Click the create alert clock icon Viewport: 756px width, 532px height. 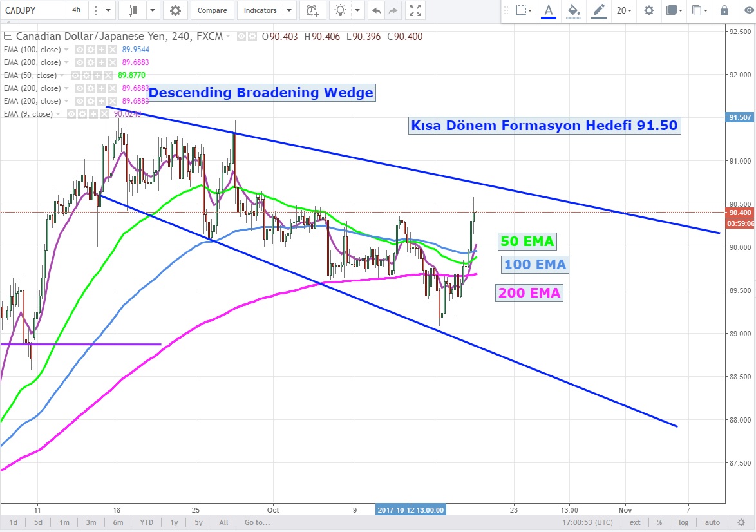(312, 10)
